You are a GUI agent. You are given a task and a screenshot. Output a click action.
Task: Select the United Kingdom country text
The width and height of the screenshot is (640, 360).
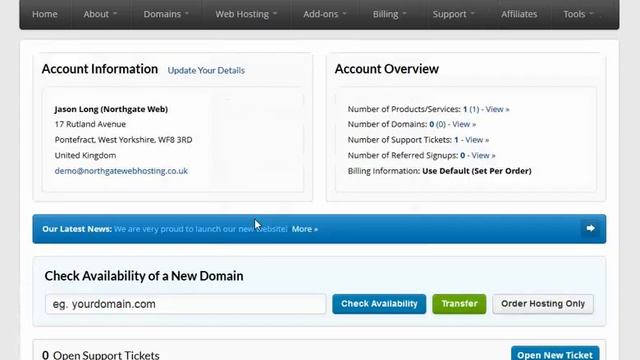point(85,155)
